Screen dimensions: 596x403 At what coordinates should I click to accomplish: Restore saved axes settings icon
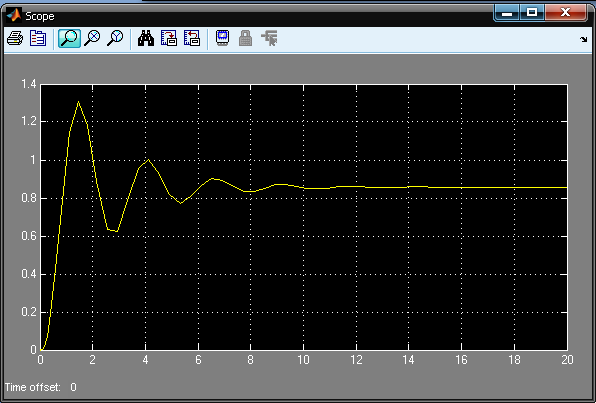pyautogui.click(x=192, y=38)
